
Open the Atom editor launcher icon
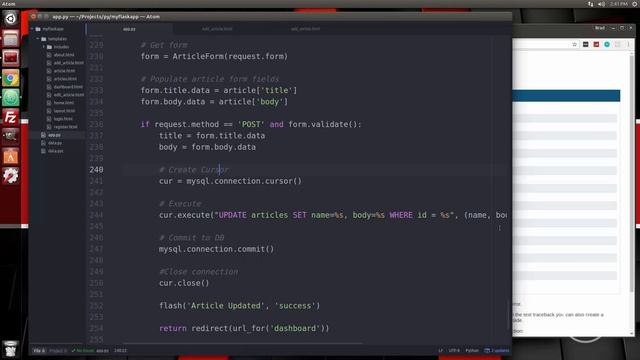pyautogui.click(x=11, y=97)
